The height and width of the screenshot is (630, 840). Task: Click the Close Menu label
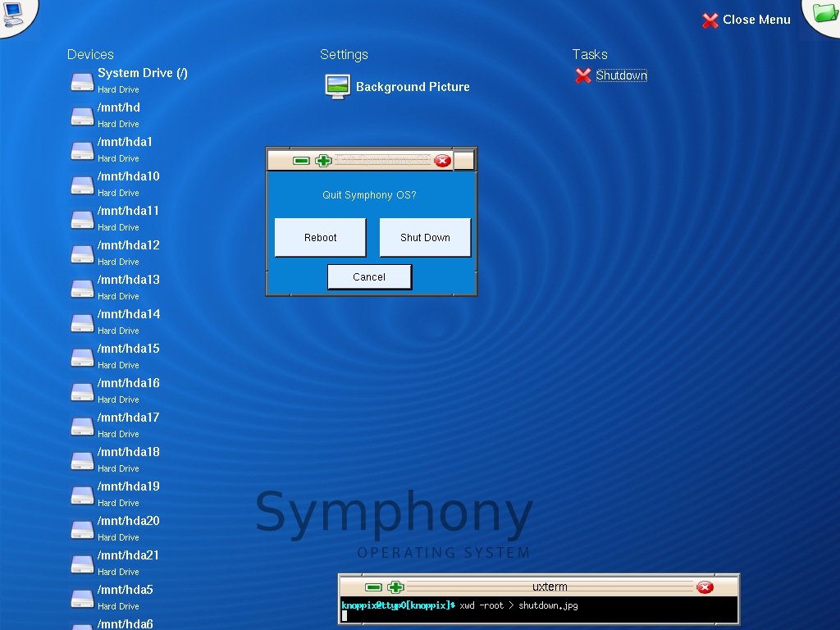coord(756,20)
